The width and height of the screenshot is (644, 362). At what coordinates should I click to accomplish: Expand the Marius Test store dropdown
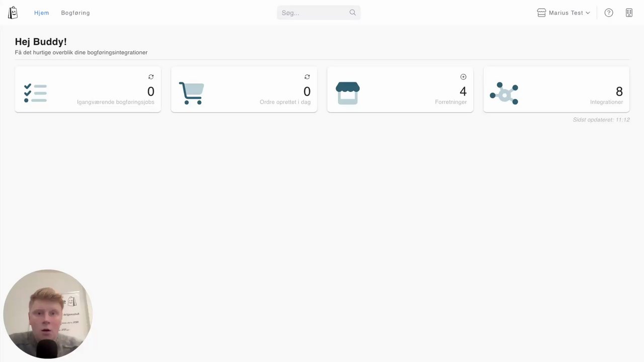click(563, 13)
